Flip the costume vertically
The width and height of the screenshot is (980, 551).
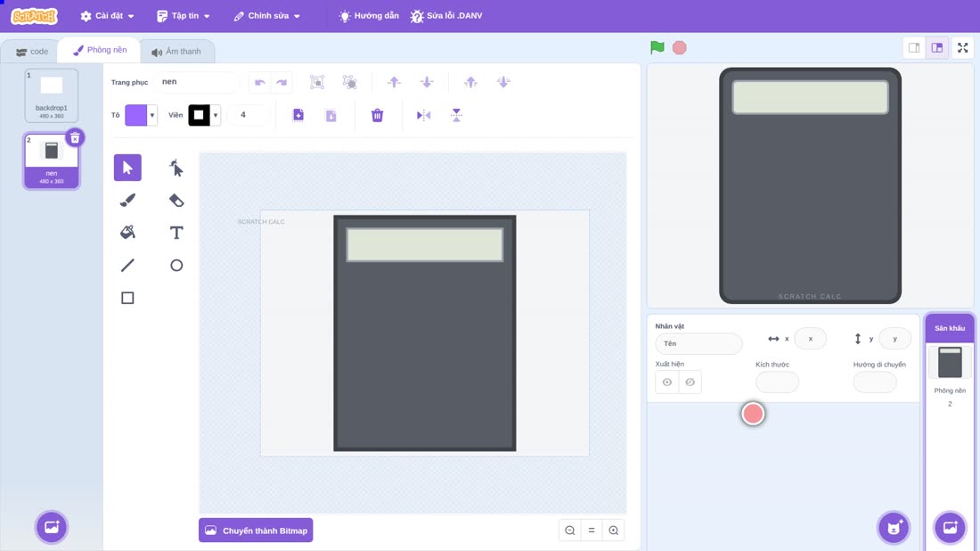(x=456, y=115)
